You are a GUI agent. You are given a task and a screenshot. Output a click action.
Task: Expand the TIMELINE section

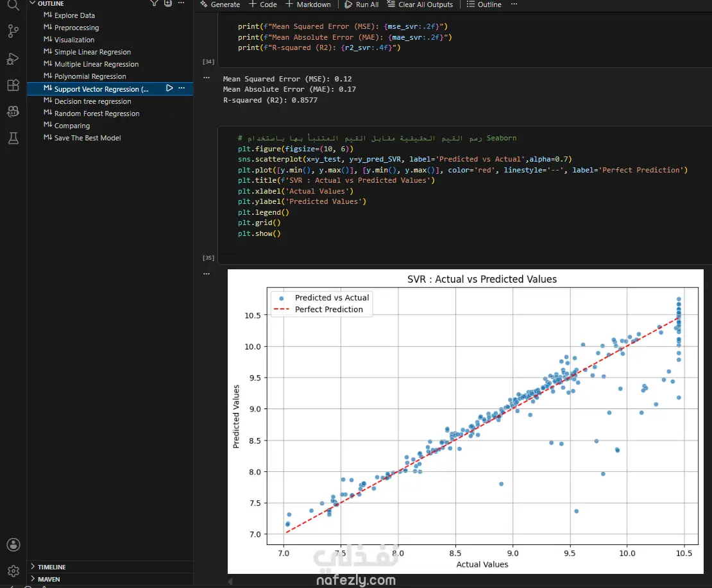tap(48, 567)
